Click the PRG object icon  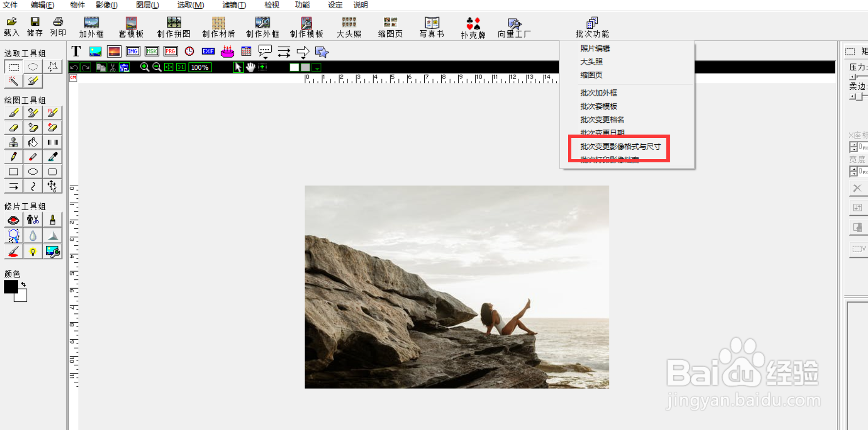[x=170, y=51]
